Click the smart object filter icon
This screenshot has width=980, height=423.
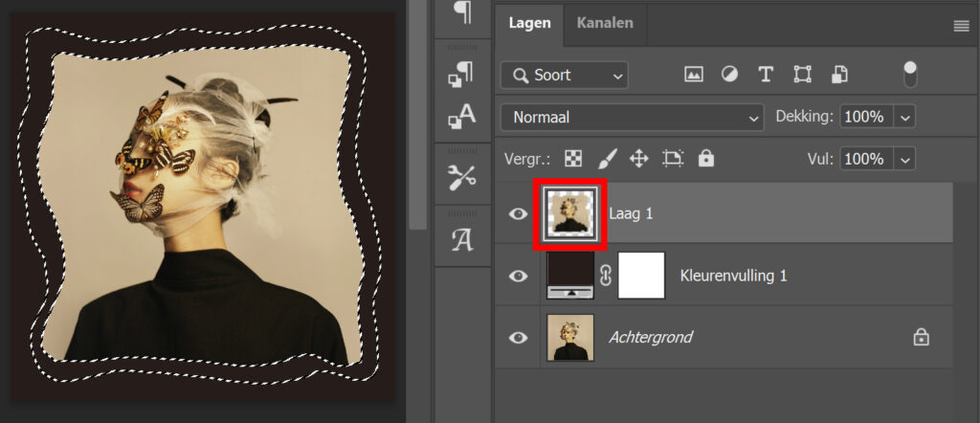[x=838, y=75]
